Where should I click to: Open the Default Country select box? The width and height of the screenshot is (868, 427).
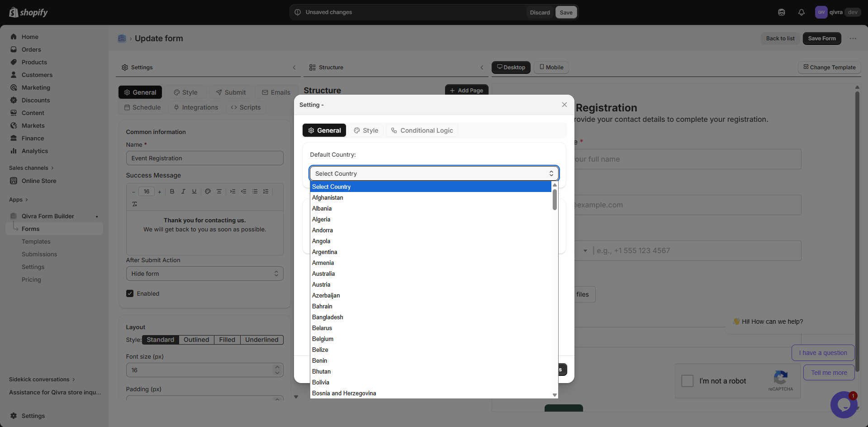[x=434, y=173]
